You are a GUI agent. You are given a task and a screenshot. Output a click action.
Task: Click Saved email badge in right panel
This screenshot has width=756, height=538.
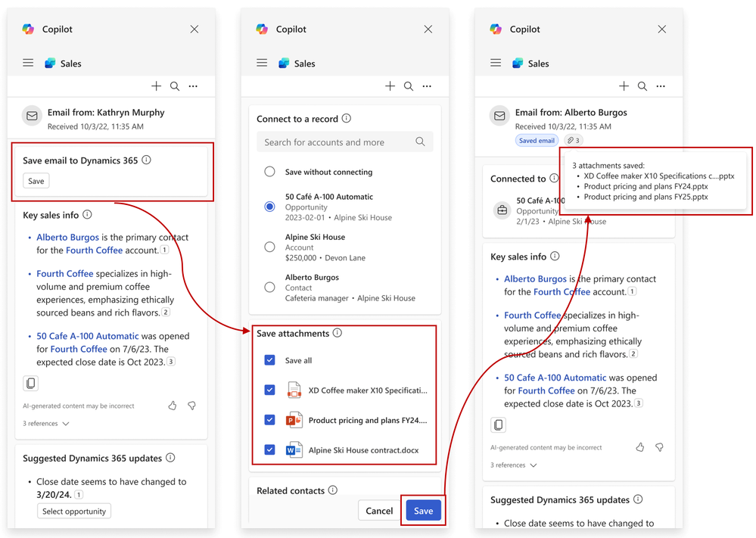(x=537, y=140)
